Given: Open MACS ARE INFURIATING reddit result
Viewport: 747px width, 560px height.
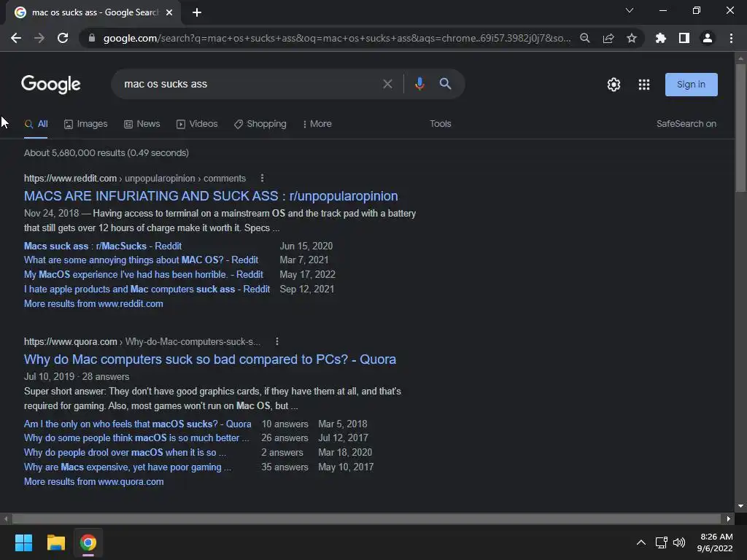Looking at the screenshot, I should (x=211, y=195).
